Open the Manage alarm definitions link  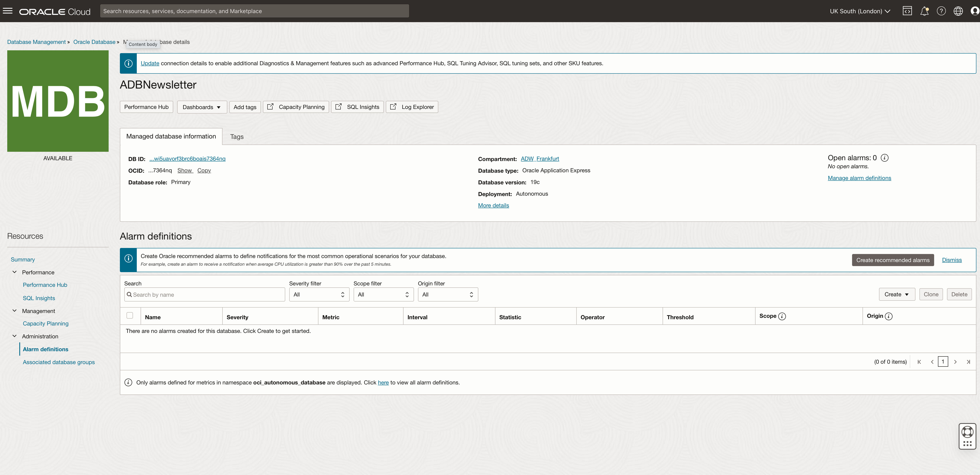click(x=859, y=178)
